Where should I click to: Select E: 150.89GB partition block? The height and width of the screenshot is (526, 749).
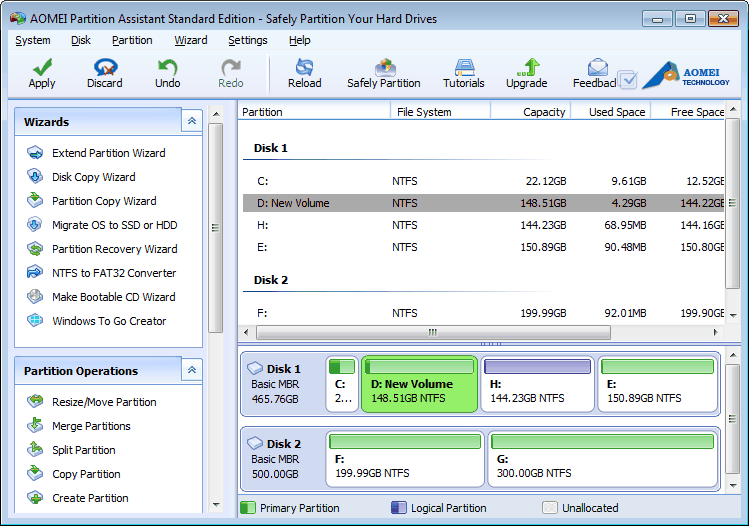pyautogui.click(x=658, y=384)
